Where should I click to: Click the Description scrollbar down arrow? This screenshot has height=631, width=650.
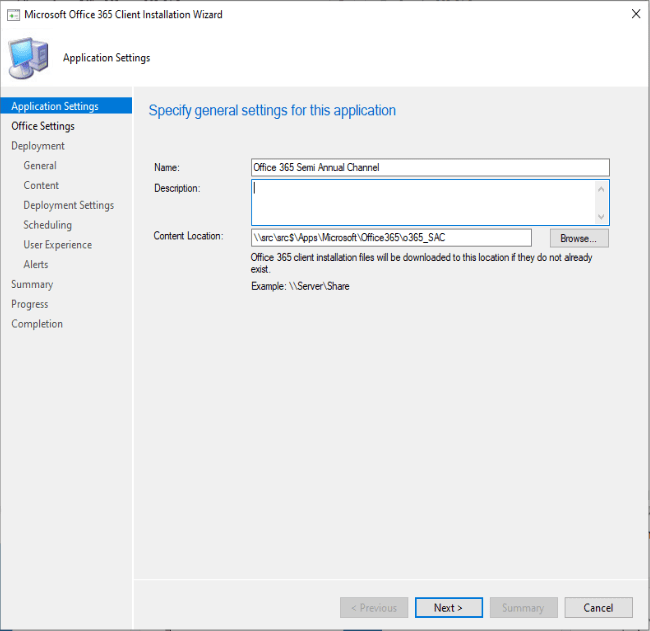pyautogui.click(x=601, y=217)
